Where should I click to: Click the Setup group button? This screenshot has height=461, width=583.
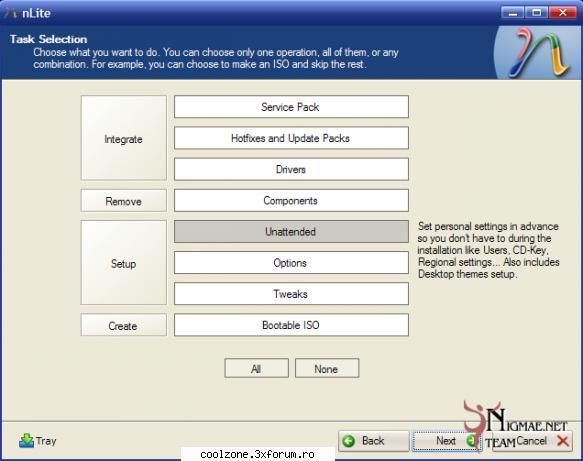pos(123,263)
